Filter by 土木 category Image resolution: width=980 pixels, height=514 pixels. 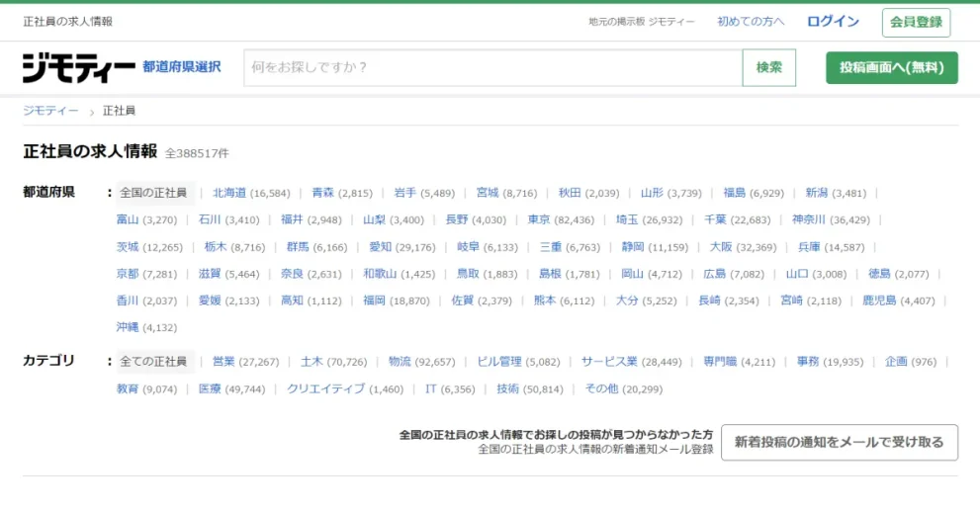pyautogui.click(x=312, y=362)
